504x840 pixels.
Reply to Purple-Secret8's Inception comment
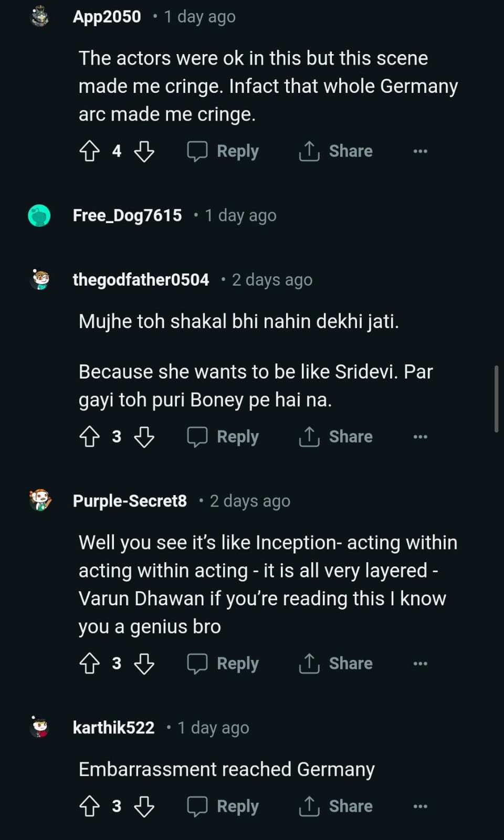point(223,664)
